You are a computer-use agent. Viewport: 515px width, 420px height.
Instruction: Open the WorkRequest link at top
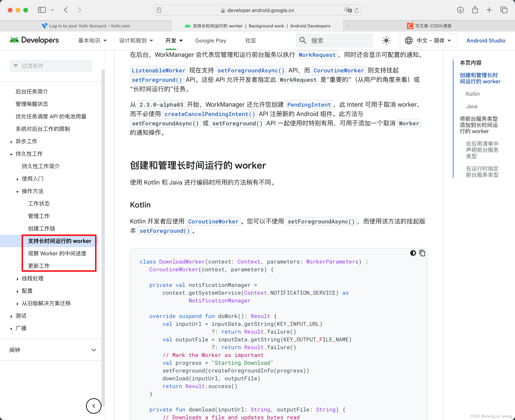tap(317, 55)
